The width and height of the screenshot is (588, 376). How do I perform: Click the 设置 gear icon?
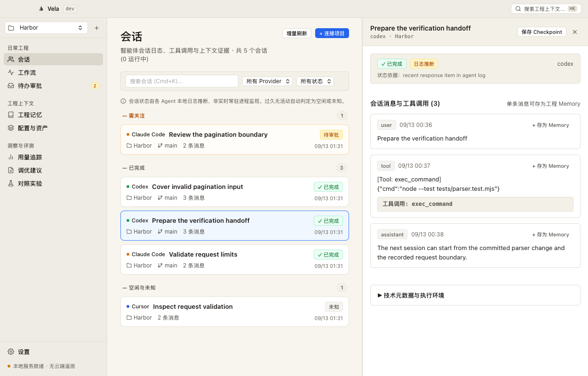[x=11, y=352]
